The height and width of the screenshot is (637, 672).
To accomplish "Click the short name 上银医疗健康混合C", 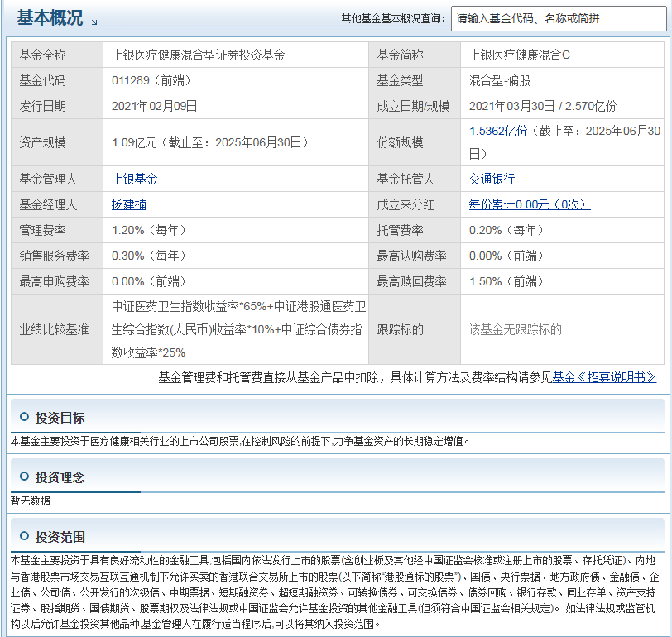I will pyautogui.click(x=520, y=55).
